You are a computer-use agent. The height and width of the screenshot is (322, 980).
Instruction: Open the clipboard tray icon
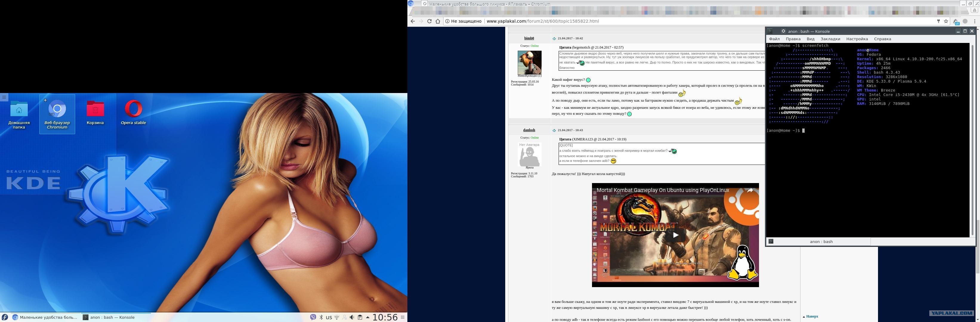360,317
